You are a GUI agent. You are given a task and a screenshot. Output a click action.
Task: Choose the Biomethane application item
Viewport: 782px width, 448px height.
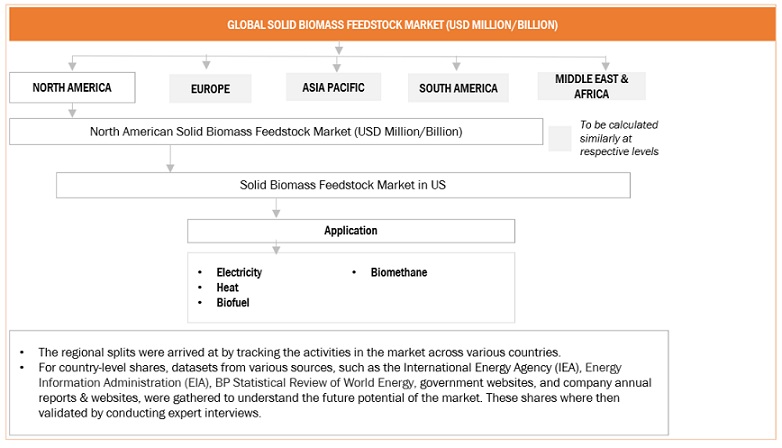[398, 272]
